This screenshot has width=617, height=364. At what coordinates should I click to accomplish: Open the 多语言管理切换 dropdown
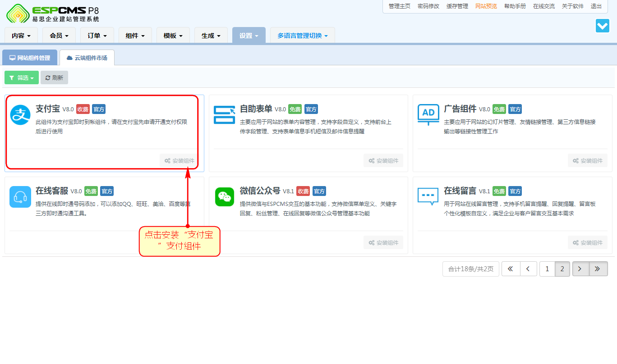[303, 36]
